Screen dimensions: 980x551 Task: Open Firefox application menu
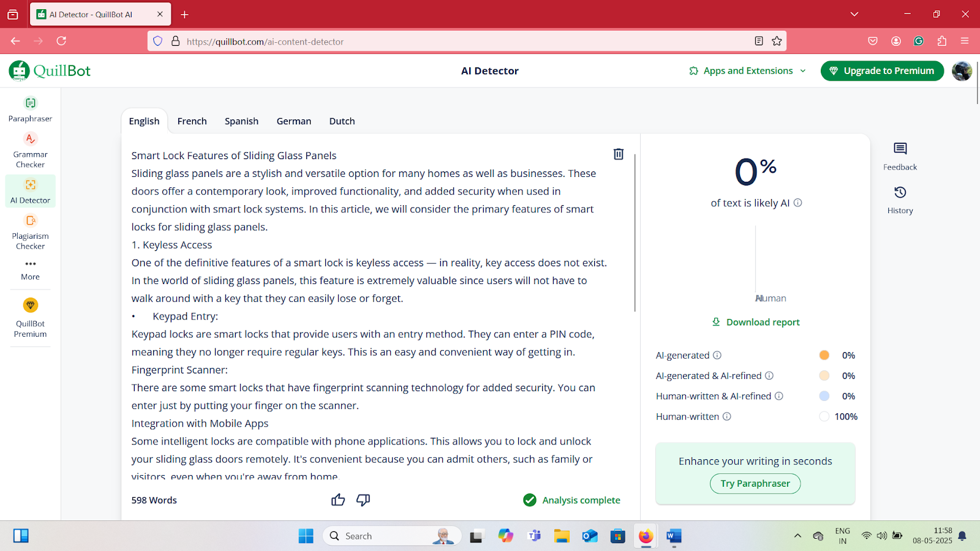[965, 41]
